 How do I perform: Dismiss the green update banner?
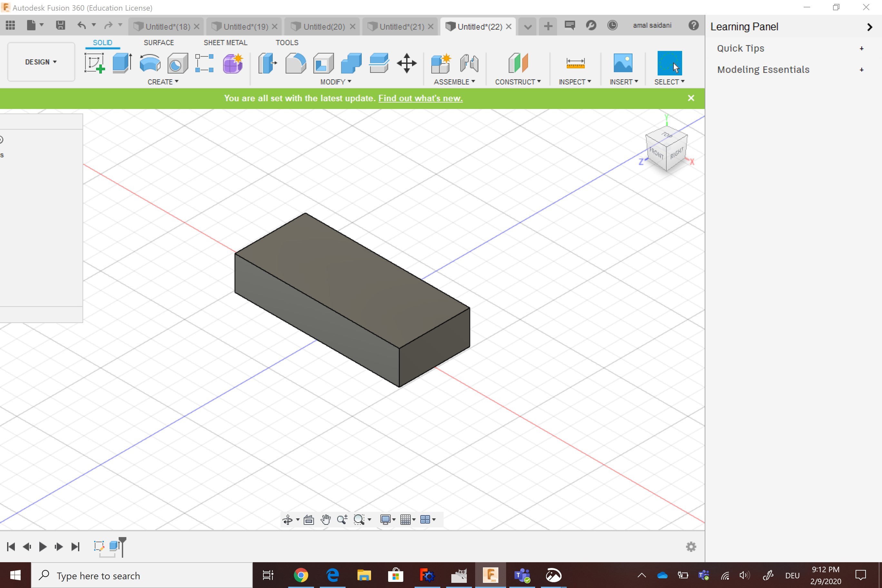coord(691,98)
